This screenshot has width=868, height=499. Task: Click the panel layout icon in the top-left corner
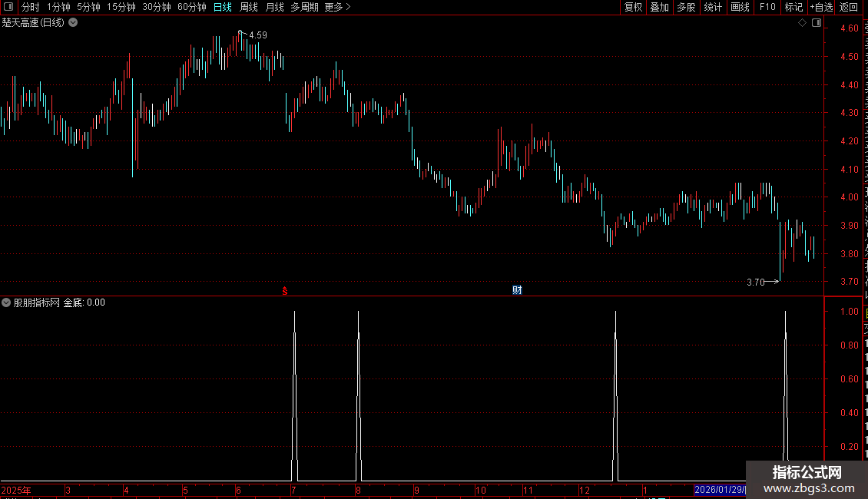click(x=8, y=7)
